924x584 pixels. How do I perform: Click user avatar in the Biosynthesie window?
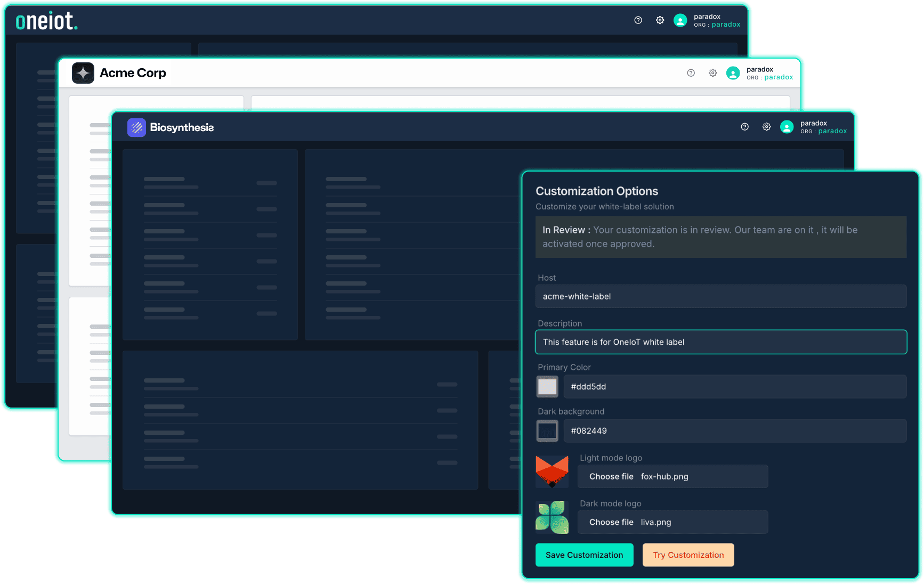pyautogui.click(x=787, y=127)
